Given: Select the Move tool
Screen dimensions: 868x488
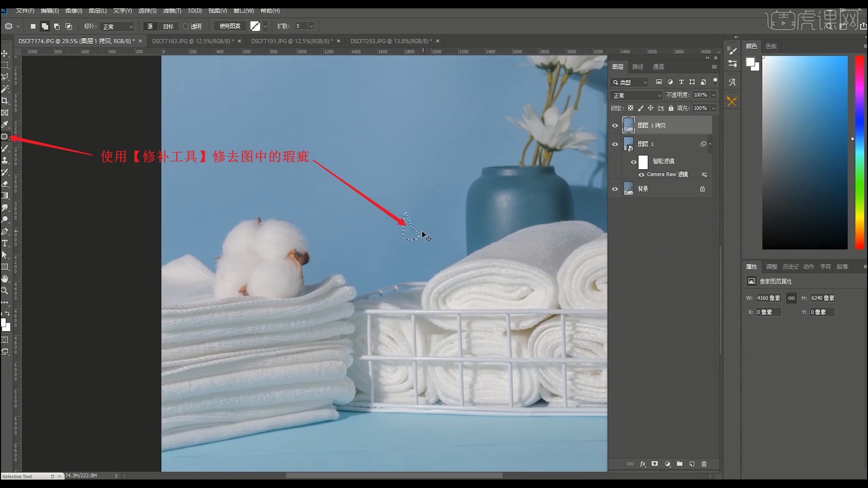Looking at the screenshot, I should 5,53.
